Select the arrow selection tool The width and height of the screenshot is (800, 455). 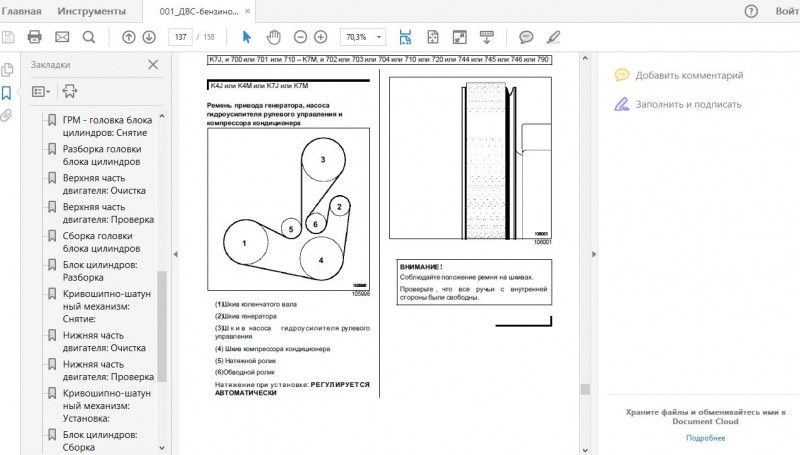246,37
